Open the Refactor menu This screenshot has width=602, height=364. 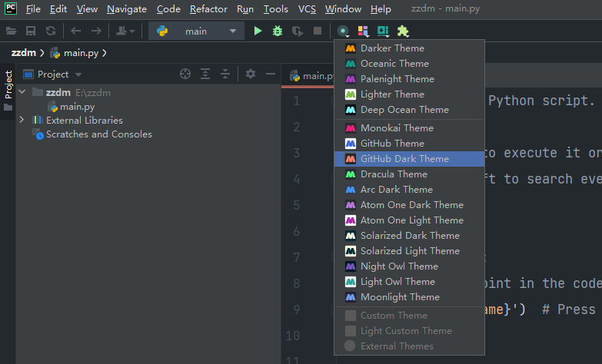pyautogui.click(x=208, y=8)
